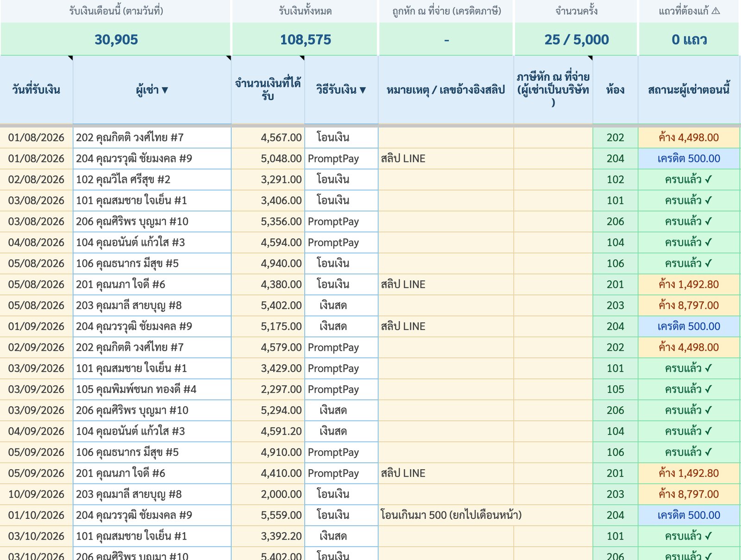Select the ค้าง 4,498.00 status in first row

[x=689, y=137]
